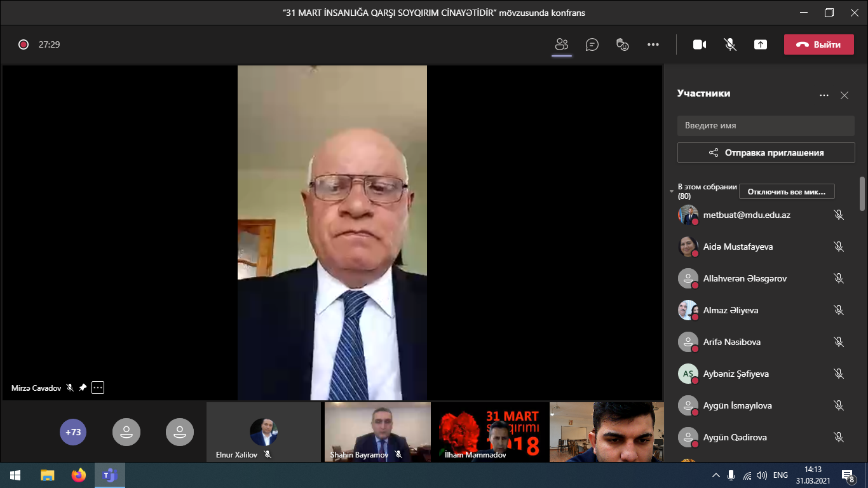The height and width of the screenshot is (488, 868).
Task: Close the Участники panel
Action: [x=844, y=95]
